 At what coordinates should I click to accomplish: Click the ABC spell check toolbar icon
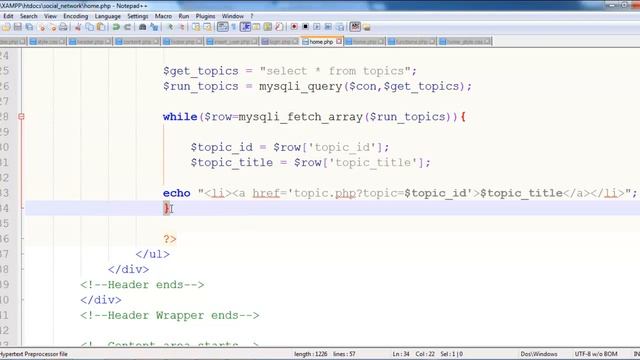(x=355, y=27)
